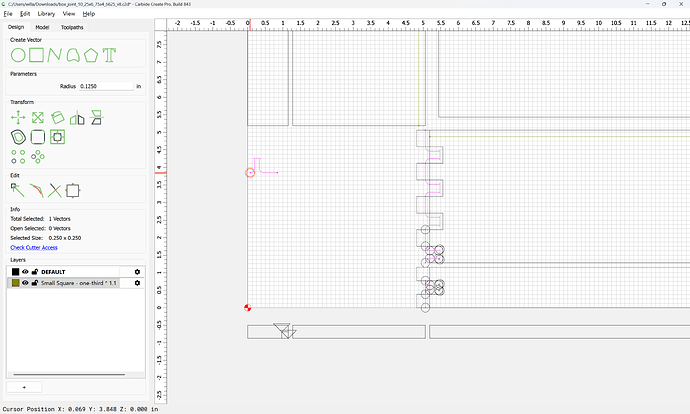Open the Rotate transform tool
This screenshot has width=690, height=414.
(x=58, y=117)
